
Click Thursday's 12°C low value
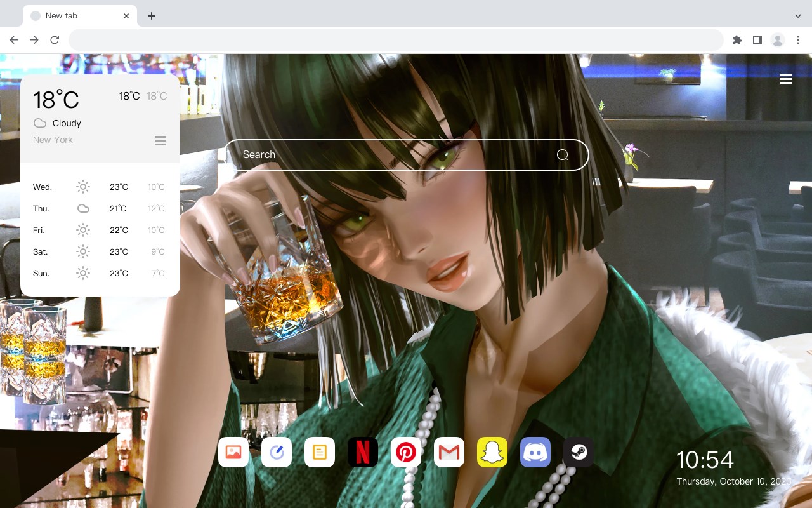tap(156, 209)
